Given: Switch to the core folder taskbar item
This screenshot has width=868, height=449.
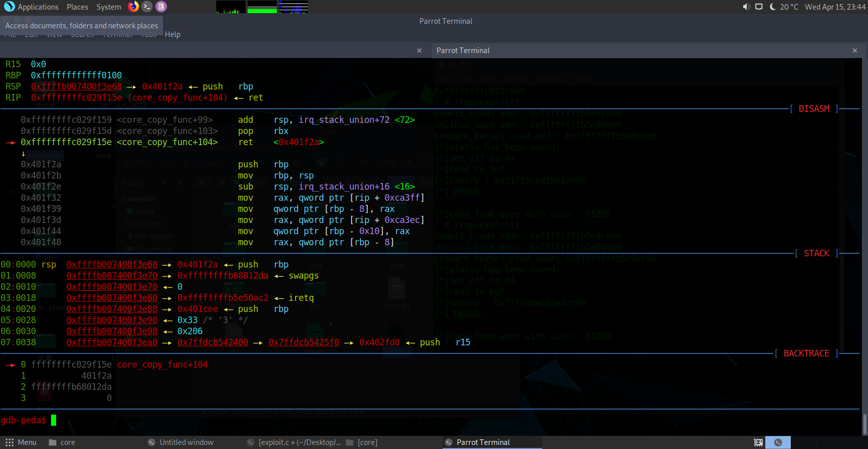Looking at the screenshot, I should [x=62, y=442].
